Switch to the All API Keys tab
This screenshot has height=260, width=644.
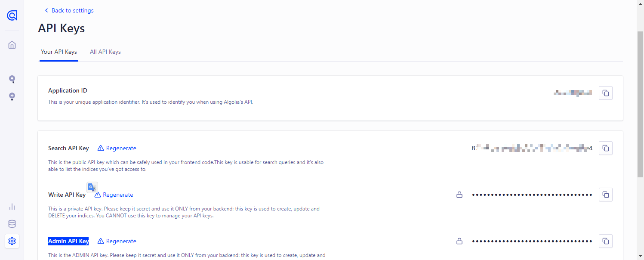105,52
